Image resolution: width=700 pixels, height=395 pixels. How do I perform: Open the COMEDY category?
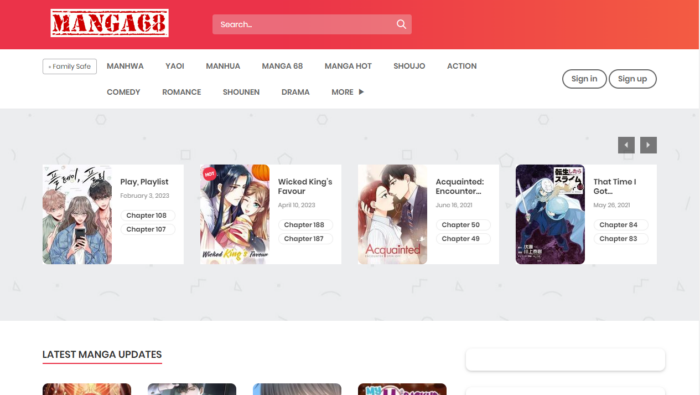point(123,92)
